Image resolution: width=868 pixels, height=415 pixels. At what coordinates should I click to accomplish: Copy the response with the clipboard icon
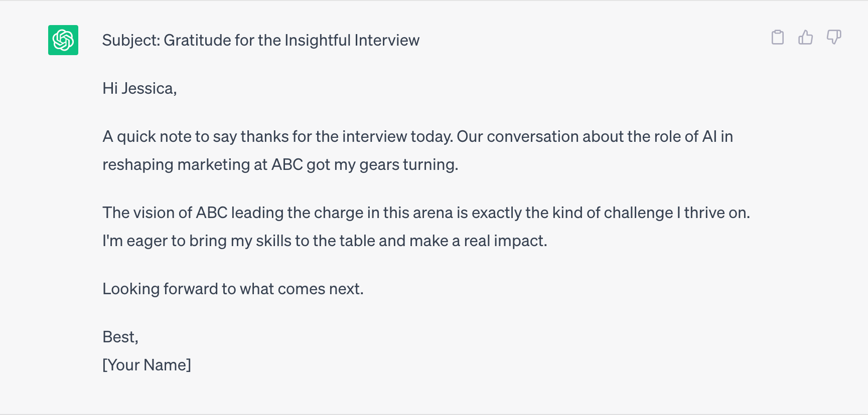(778, 37)
